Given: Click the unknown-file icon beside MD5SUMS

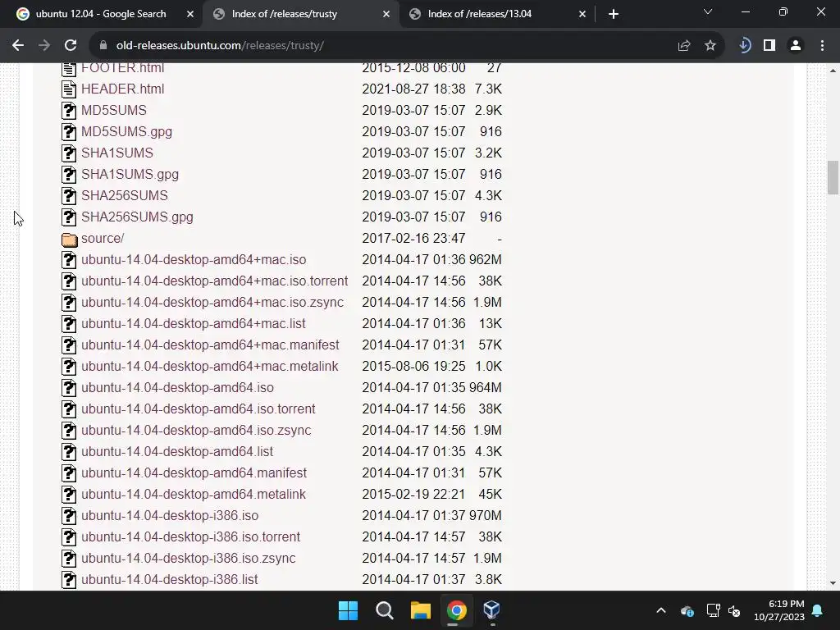Looking at the screenshot, I should click(69, 111).
